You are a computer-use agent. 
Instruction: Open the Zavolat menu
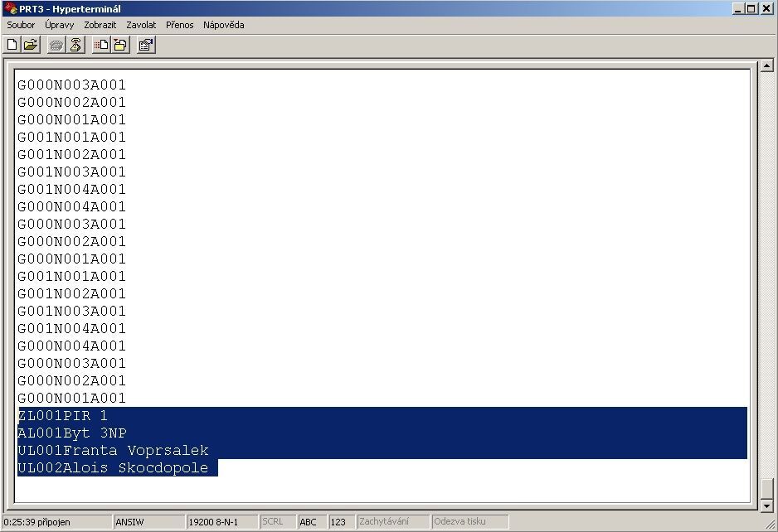(141, 25)
